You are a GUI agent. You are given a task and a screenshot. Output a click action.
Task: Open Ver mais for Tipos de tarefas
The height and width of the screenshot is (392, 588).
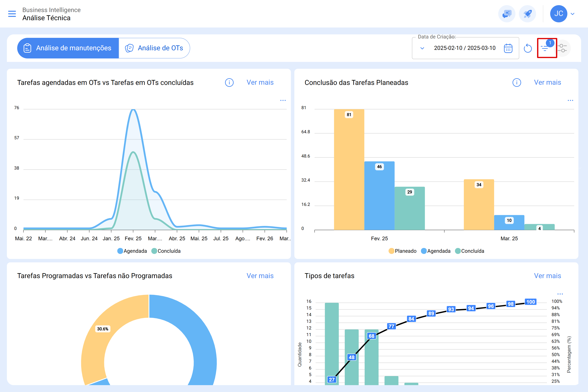[x=548, y=276]
